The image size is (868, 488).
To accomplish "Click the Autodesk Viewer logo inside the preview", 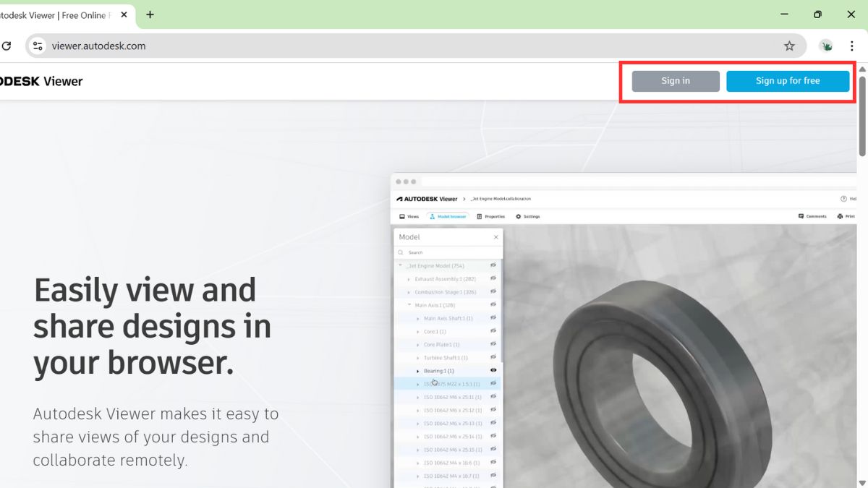I will [x=427, y=199].
